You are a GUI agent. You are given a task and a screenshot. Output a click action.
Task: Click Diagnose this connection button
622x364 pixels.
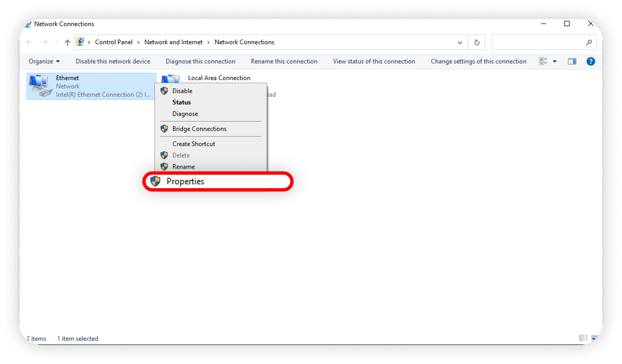coord(200,61)
